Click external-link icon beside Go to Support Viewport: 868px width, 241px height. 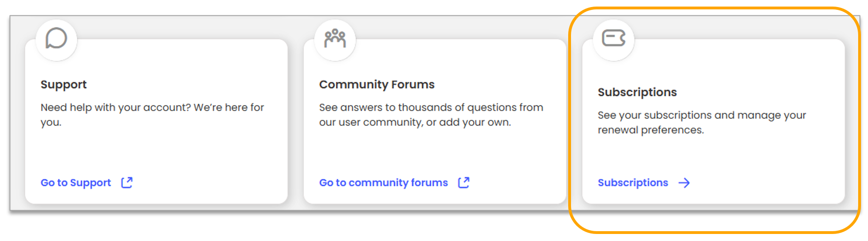(x=127, y=182)
